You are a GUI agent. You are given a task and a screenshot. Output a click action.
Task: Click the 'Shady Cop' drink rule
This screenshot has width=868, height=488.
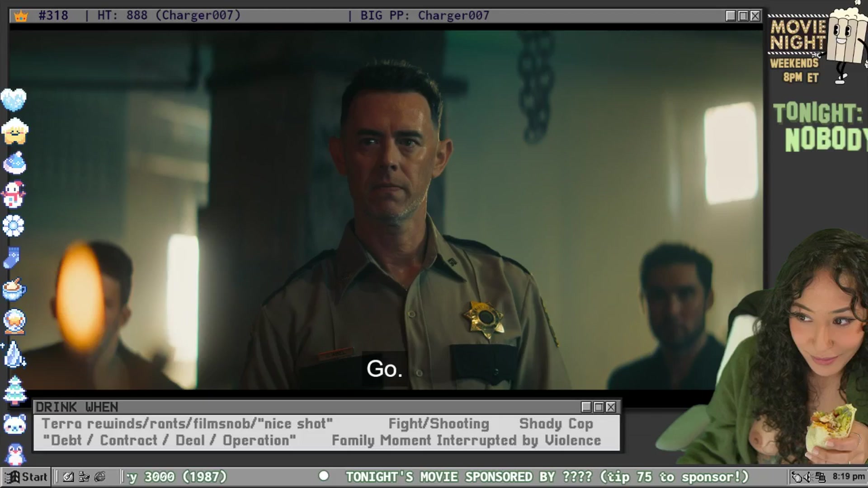(556, 424)
